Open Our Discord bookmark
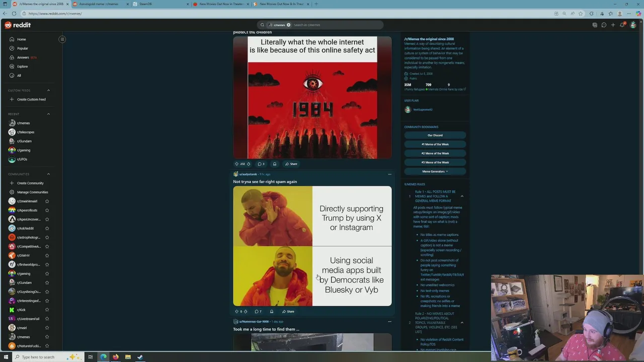The height and width of the screenshot is (362, 644). 435,135
